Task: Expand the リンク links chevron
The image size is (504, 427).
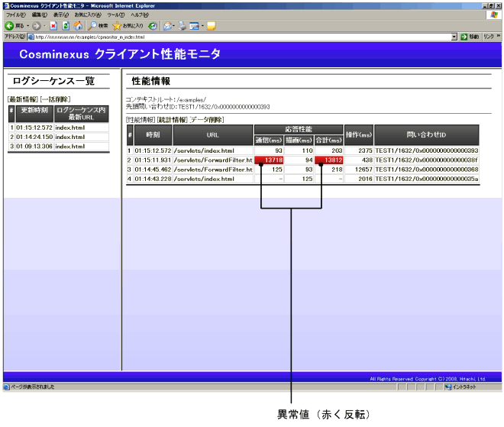Action: [499, 36]
